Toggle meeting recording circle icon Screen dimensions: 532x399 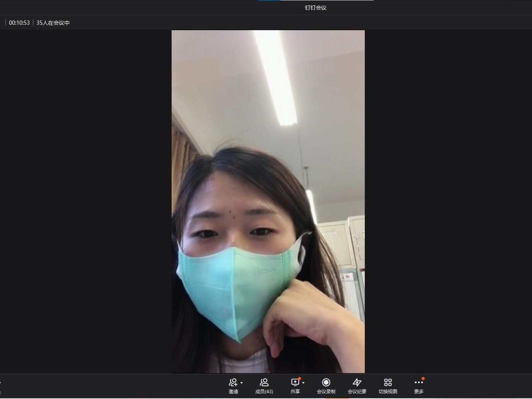pos(326,382)
